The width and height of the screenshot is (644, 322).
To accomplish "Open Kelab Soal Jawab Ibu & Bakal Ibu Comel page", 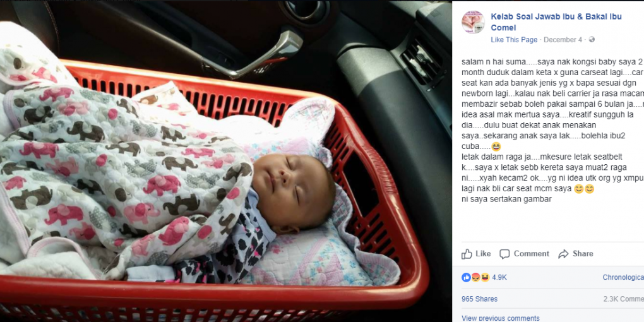I will point(556,22).
